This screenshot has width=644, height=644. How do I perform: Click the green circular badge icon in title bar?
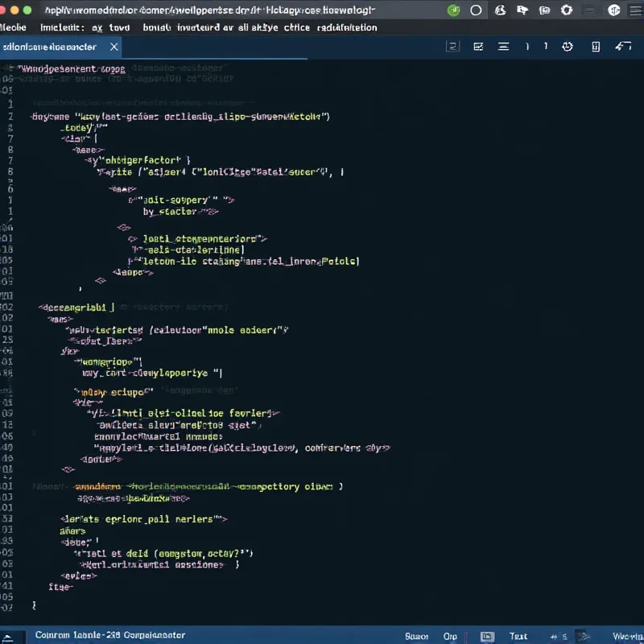point(453,10)
